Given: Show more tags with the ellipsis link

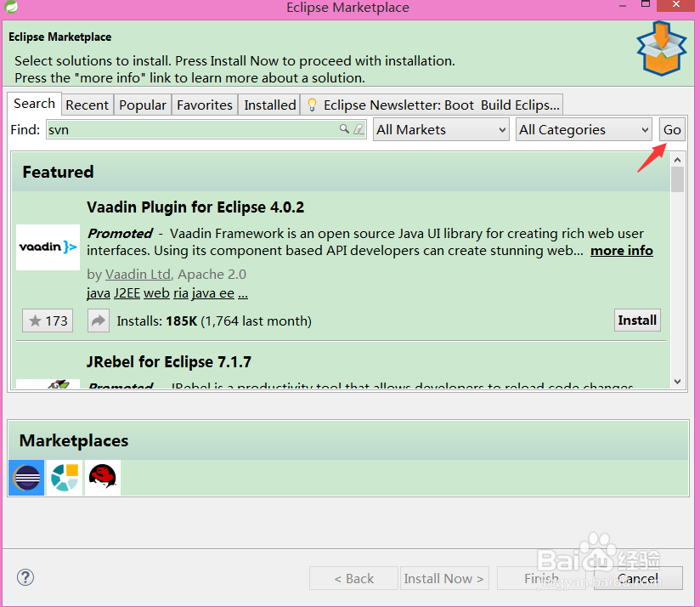Looking at the screenshot, I should click(x=243, y=293).
